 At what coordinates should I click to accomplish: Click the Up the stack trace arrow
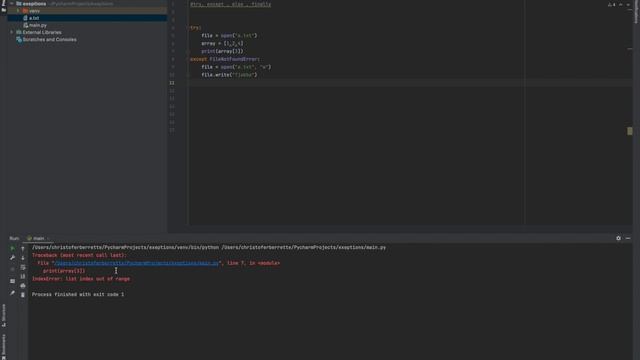(23, 248)
